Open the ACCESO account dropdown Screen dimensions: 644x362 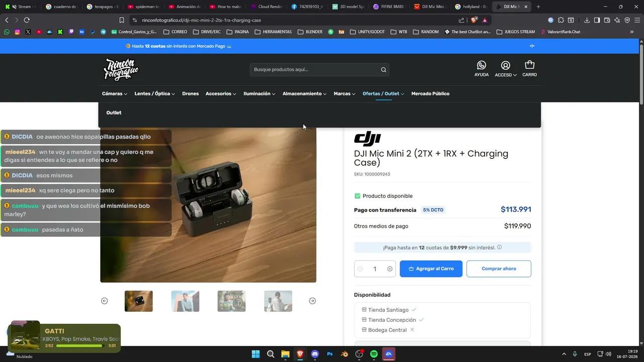pos(506,69)
